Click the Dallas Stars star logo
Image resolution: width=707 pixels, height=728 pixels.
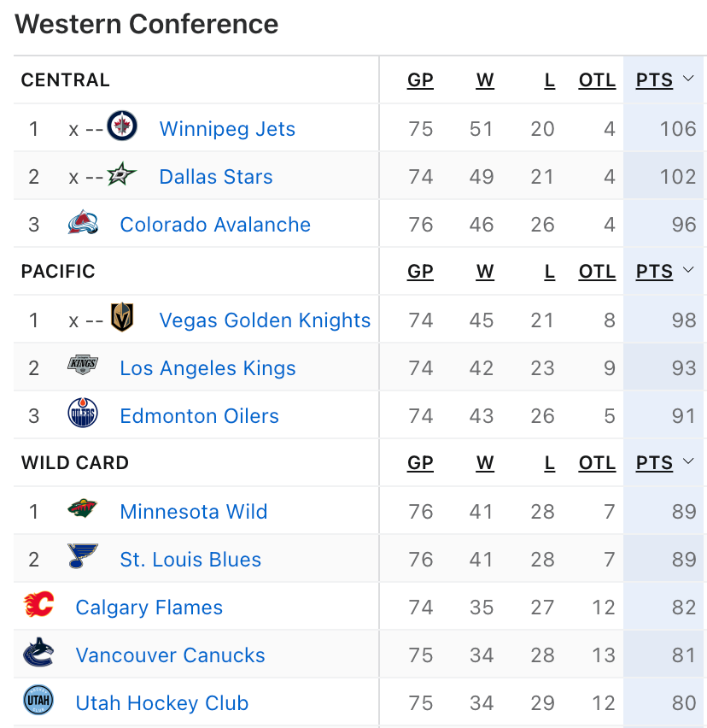(x=121, y=174)
